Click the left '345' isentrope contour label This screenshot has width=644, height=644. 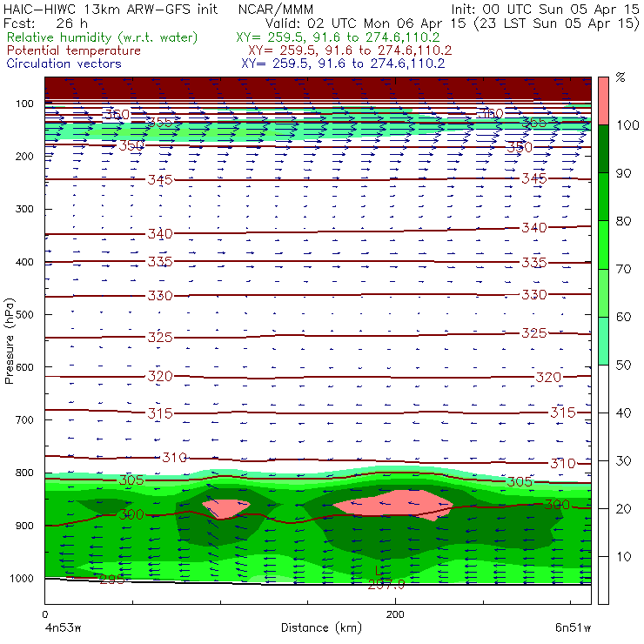point(160,180)
